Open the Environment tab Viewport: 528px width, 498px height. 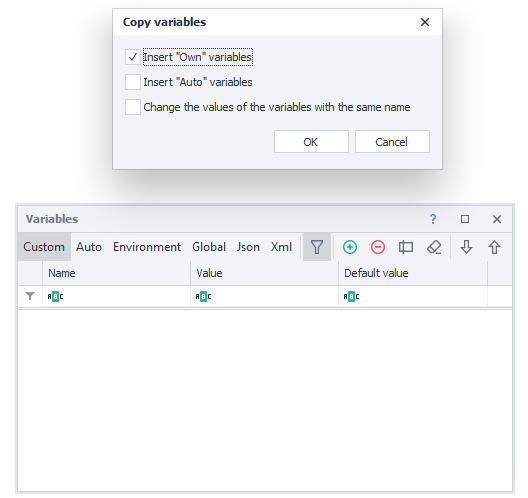point(147,247)
